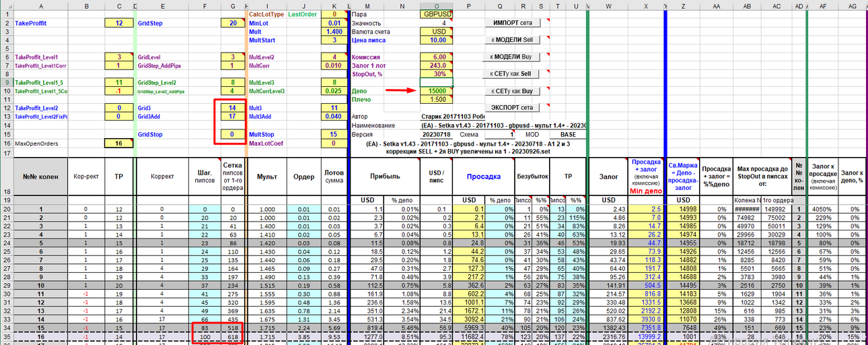Select the Валюта счета USD cell
The width and height of the screenshot is (868, 345).
437,32
